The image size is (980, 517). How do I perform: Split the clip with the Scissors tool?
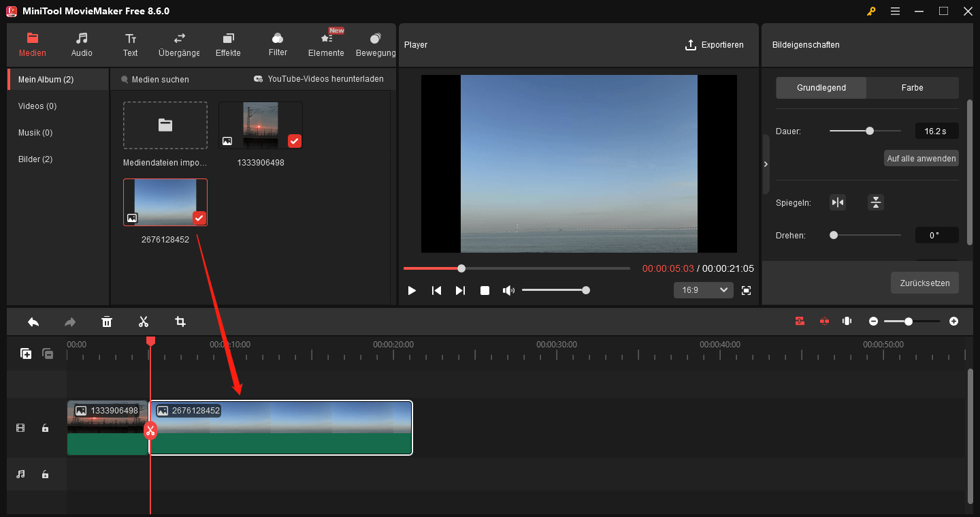[144, 321]
